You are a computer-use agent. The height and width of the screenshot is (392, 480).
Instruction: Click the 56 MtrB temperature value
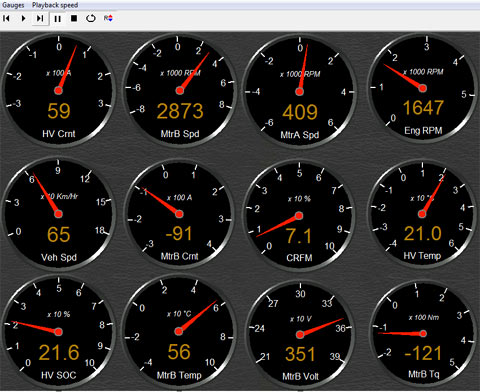[179, 352]
